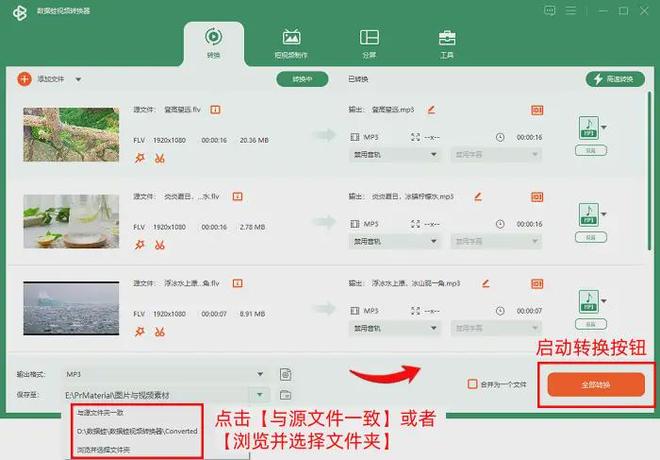Screen dimensions: 660x460
Task: Open scissors trim tool for the 2.78 MB file
Action: (160, 245)
